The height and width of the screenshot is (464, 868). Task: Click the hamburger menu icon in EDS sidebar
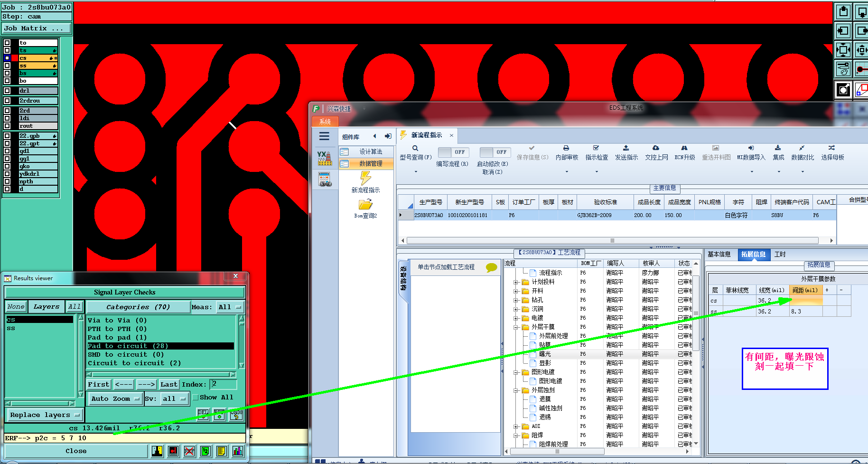pos(325,136)
